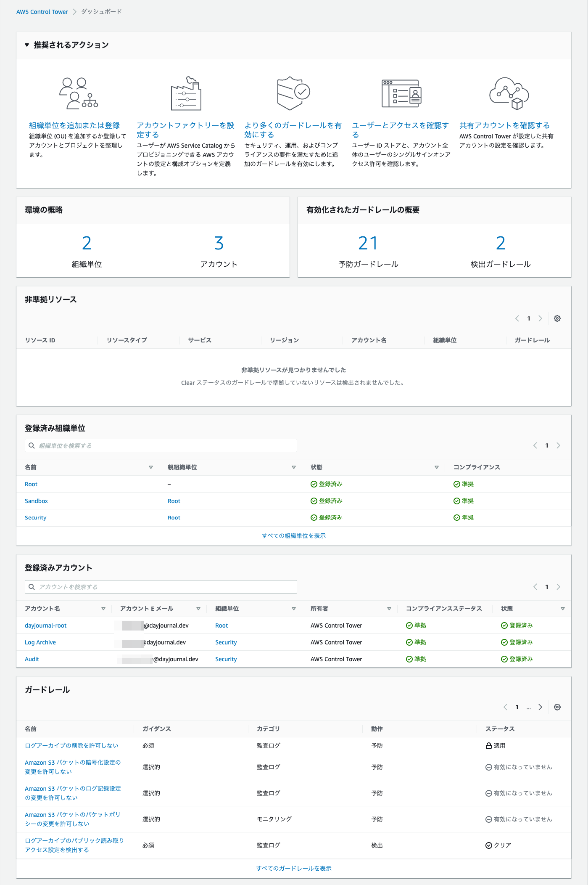This screenshot has height=885, width=588.
Task: Open 組織単位を追加または登録 link
Action: 74,125
